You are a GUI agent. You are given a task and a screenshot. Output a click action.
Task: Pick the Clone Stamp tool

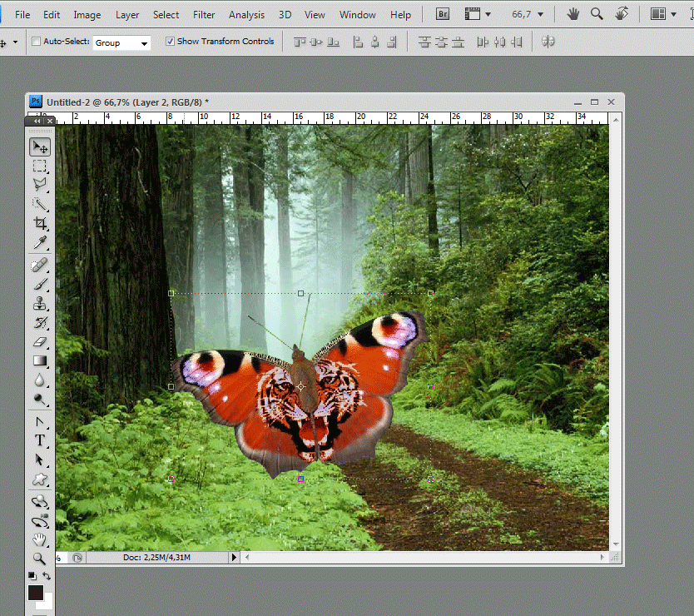point(40,303)
